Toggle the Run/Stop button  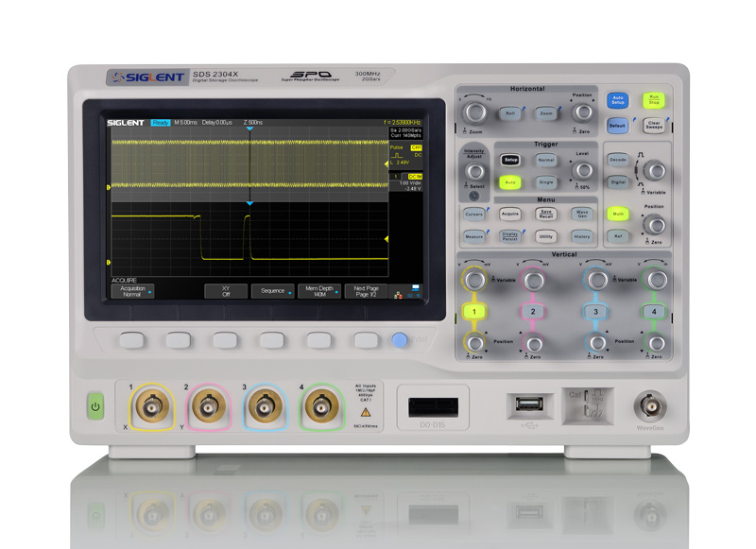653,99
